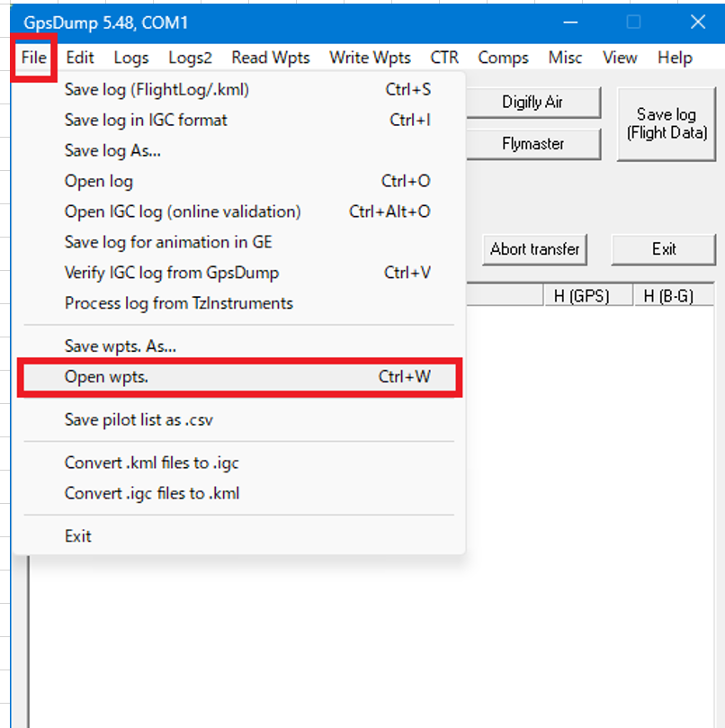Choose Process log from TzInstruments

pos(179,303)
